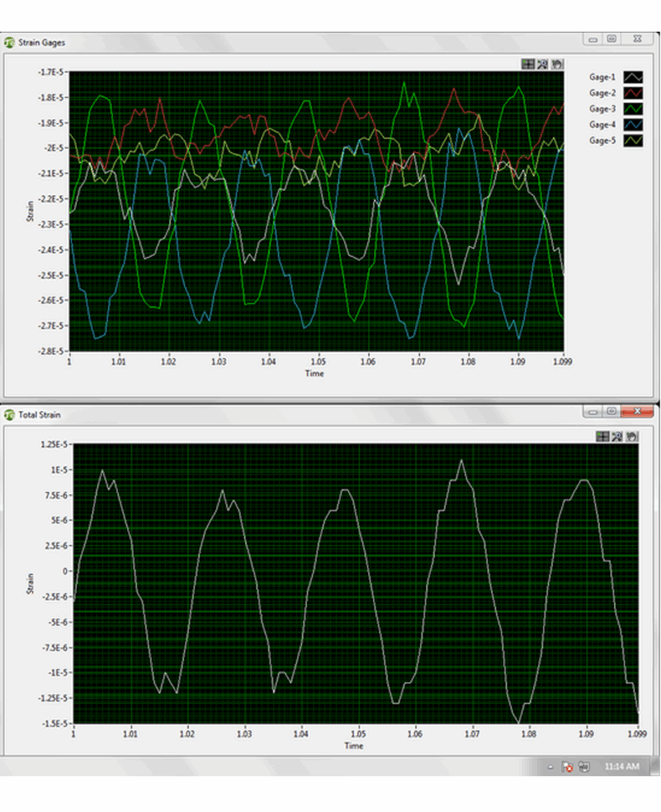This screenshot has width=661, height=812.
Task: Select pan hand tool on Strain Gages graph
Action: [x=557, y=64]
